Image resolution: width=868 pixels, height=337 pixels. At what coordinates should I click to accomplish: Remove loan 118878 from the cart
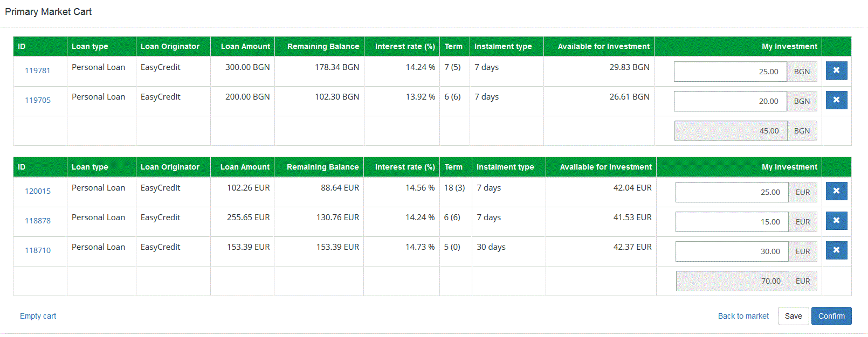point(836,221)
